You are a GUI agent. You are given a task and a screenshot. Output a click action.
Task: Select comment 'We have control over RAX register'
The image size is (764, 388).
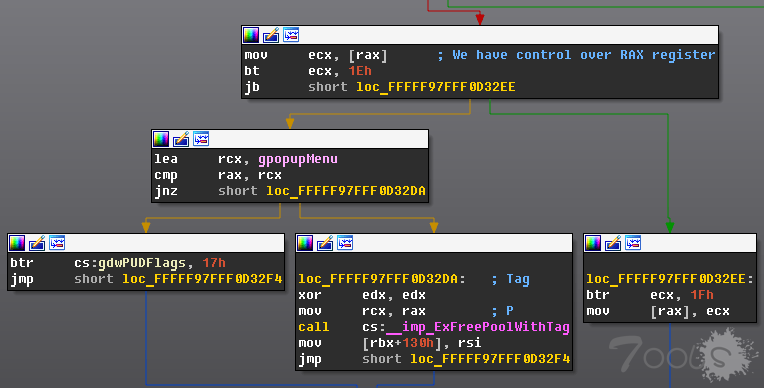tap(576, 55)
